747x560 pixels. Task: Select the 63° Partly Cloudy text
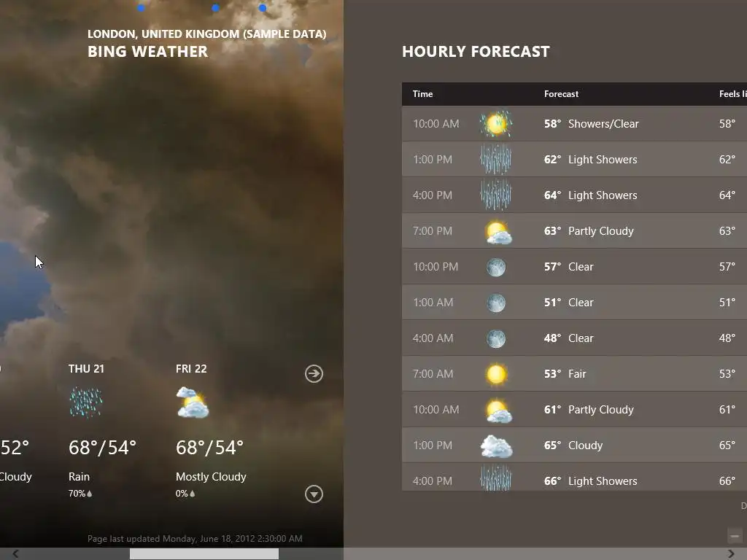pyautogui.click(x=589, y=231)
